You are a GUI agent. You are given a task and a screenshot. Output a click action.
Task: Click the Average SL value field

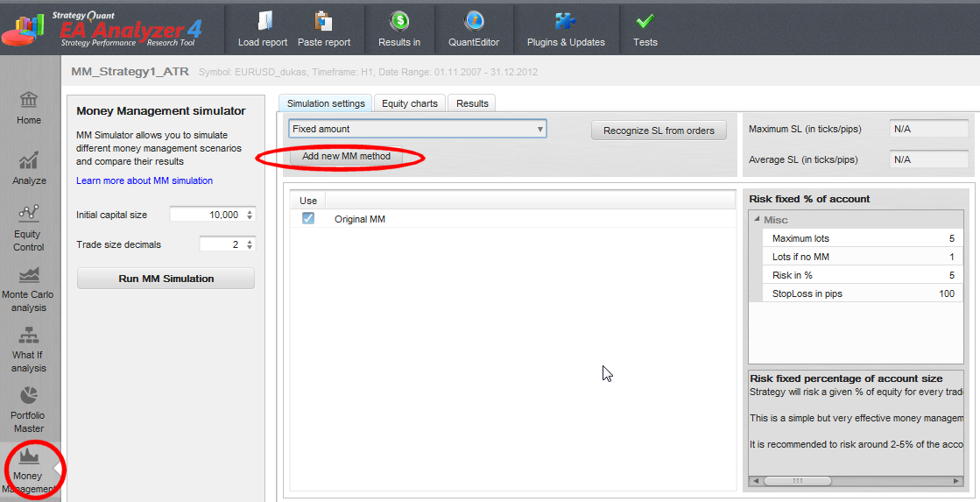(x=928, y=159)
